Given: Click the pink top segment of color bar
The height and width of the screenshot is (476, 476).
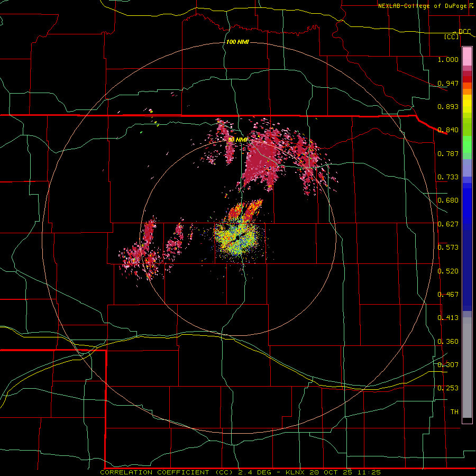Looking at the screenshot, I should tap(467, 56).
